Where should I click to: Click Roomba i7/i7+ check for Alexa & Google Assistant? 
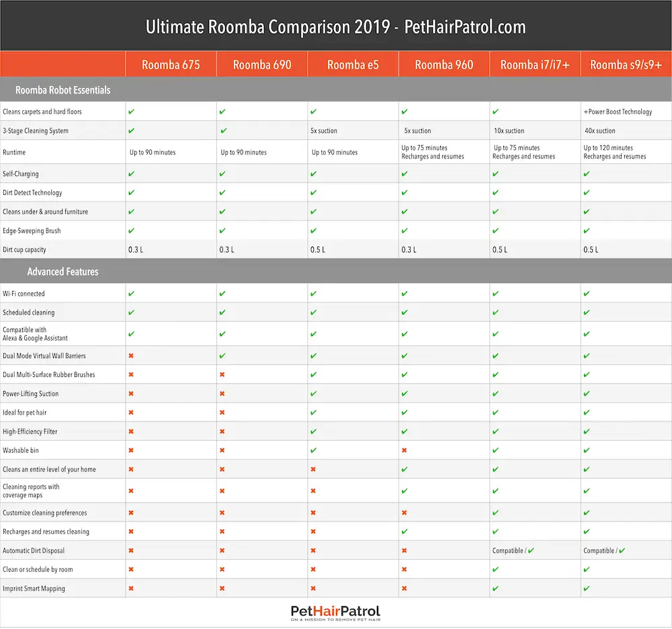[x=495, y=334]
